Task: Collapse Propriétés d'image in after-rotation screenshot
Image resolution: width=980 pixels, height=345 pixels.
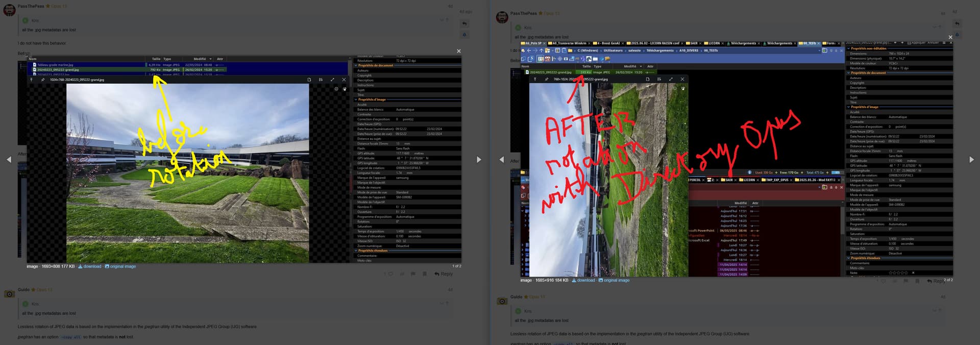Action: click(849, 107)
